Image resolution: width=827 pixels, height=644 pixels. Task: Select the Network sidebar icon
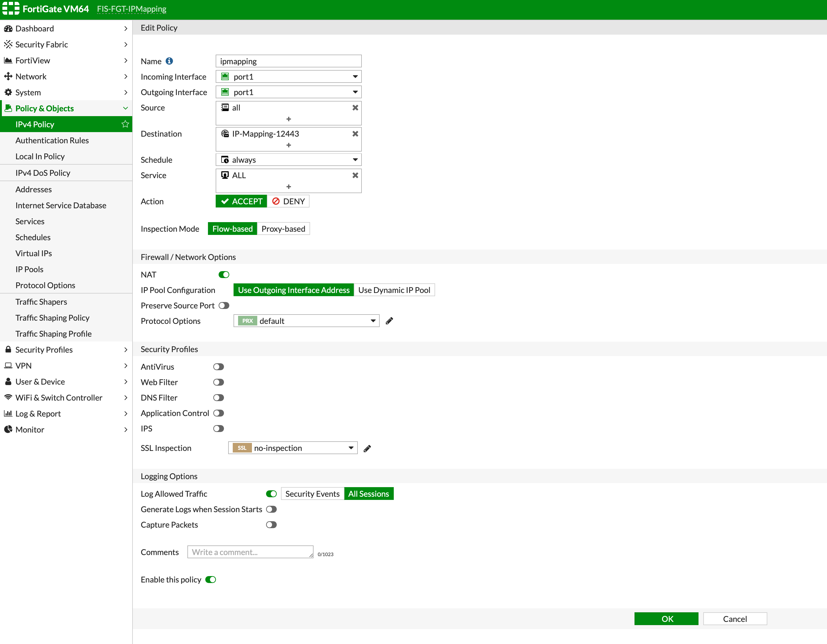pyautogui.click(x=8, y=76)
